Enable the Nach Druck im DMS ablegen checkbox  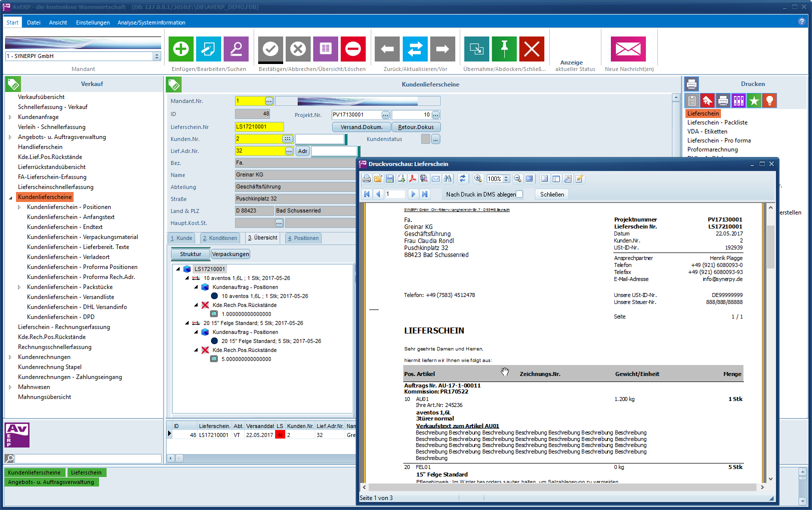point(519,194)
